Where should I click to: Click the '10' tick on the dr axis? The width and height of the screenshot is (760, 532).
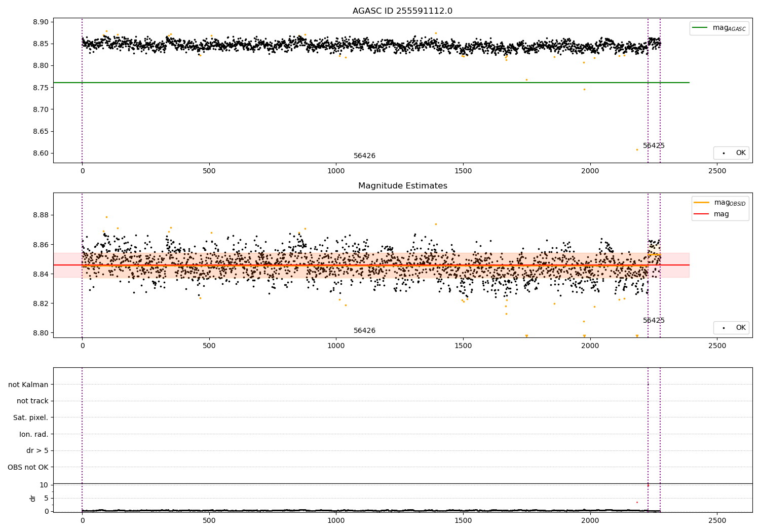point(44,485)
